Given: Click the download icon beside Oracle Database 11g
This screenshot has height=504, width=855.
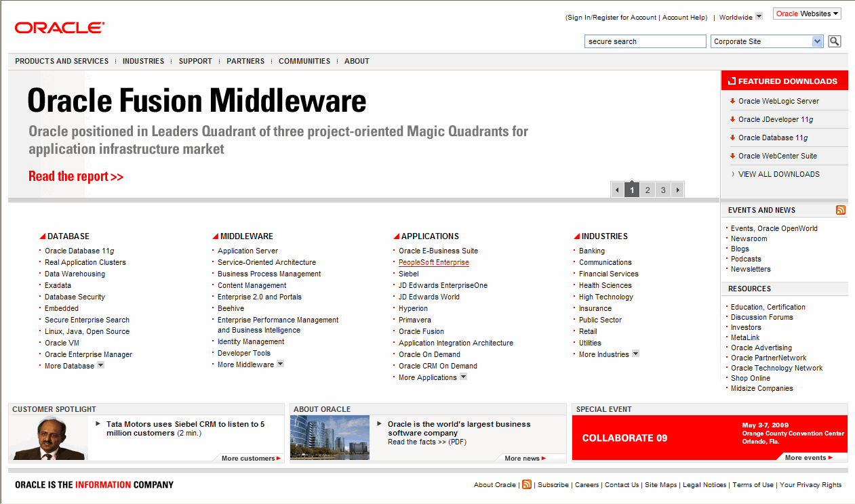Looking at the screenshot, I should tap(732, 138).
